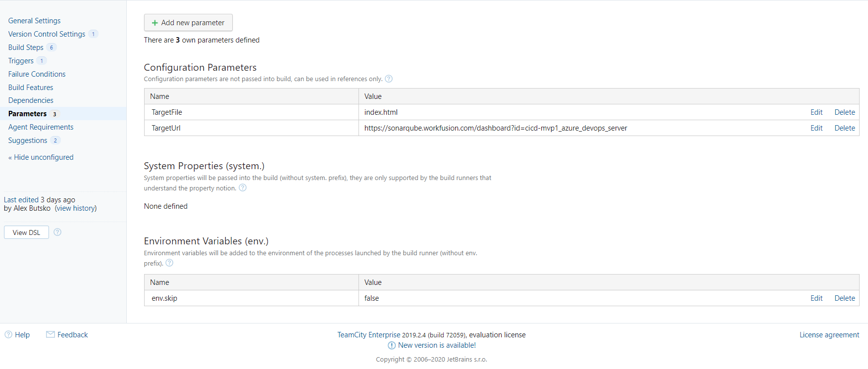Image resolution: width=868 pixels, height=369 pixels.
Task: Delete the TargetFile parameter
Action: coord(845,112)
